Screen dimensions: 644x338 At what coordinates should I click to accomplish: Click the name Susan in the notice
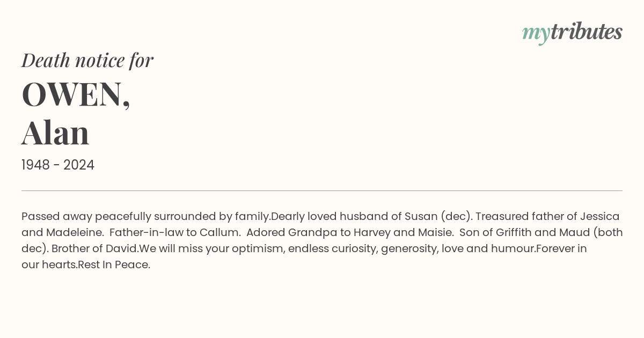coord(421,217)
